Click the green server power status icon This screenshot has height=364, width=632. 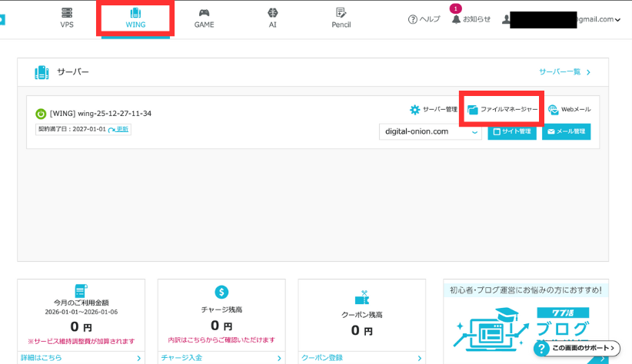coord(41,114)
